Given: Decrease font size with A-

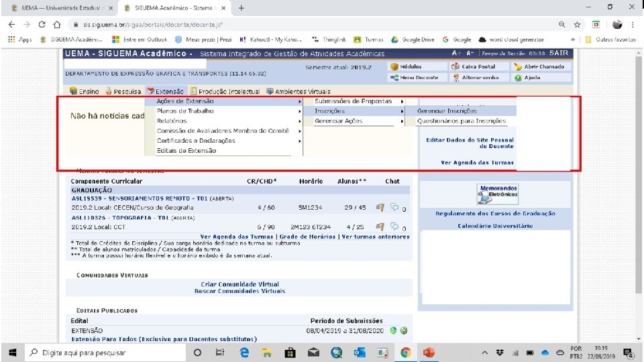Looking at the screenshot, I should click(470, 54).
